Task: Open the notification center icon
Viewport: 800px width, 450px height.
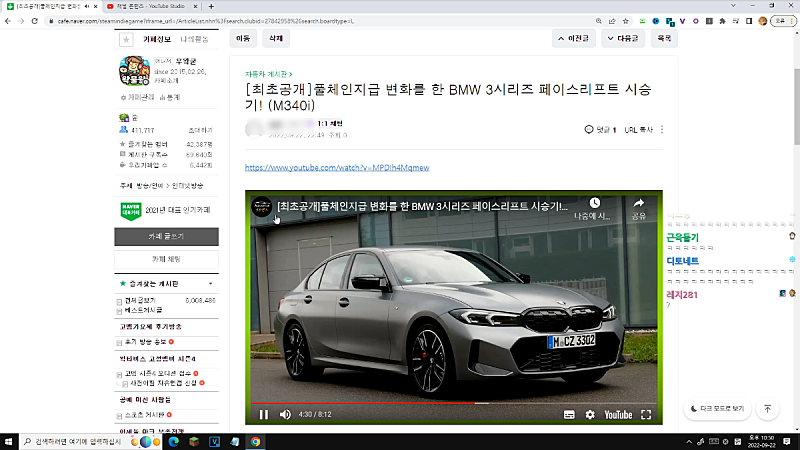Action: click(787, 441)
